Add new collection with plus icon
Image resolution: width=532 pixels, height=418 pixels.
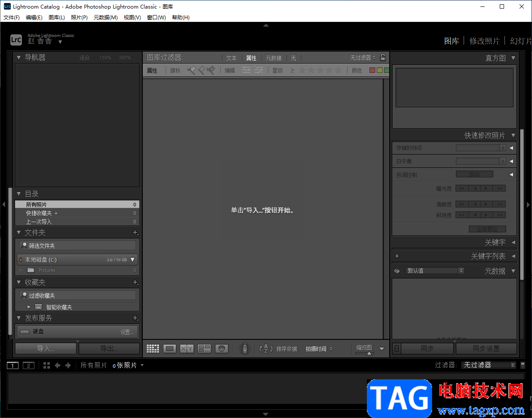135,282
